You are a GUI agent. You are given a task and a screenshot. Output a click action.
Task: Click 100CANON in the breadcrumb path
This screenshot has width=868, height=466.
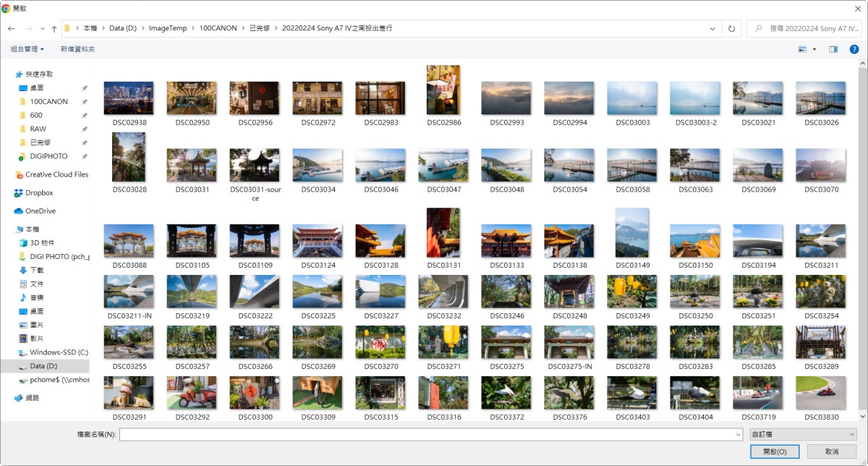point(218,28)
